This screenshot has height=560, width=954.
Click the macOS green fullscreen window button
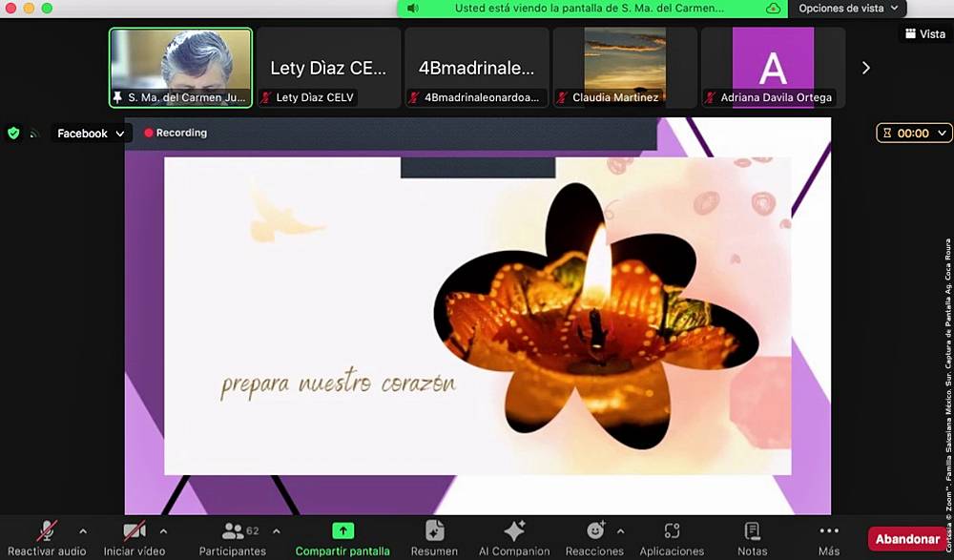(47, 9)
